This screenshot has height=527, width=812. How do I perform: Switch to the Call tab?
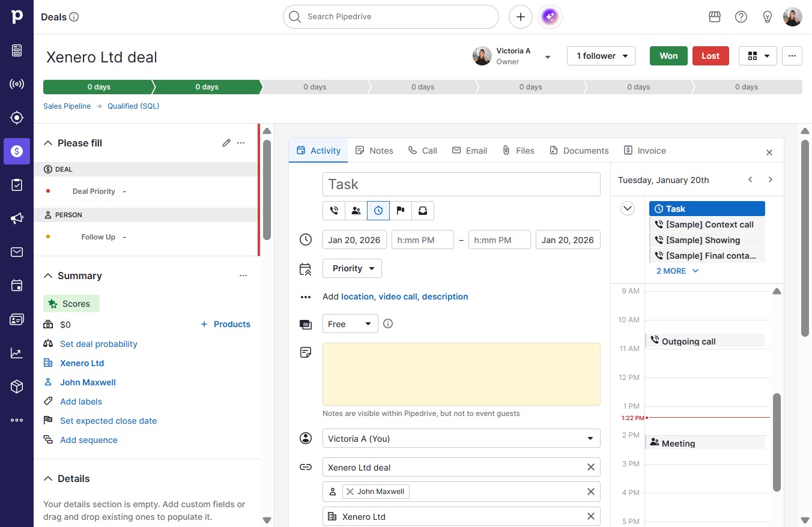pos(423,150)
